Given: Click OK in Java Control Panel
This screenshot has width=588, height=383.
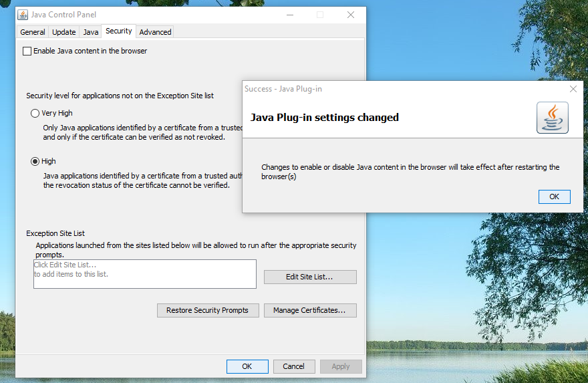Looking at the screenshot, I should tap(247, 366).
